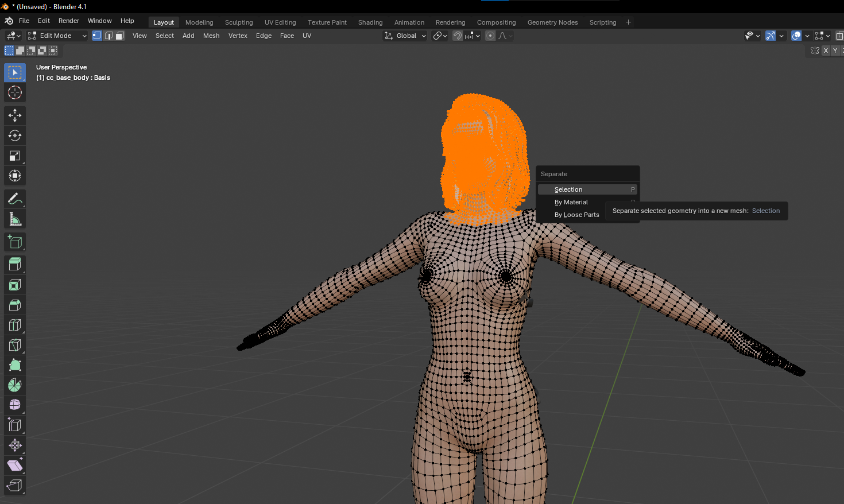Select the Extrude Region tool
Screen dimensions: 844x504
point(15,264)
